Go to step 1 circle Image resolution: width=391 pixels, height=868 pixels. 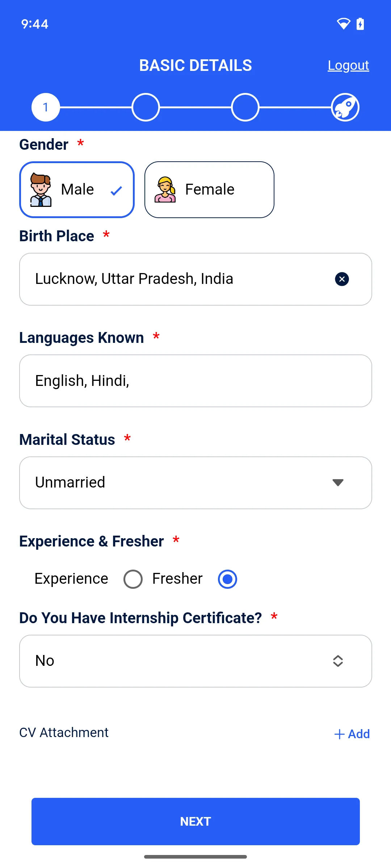pos(46,107)
